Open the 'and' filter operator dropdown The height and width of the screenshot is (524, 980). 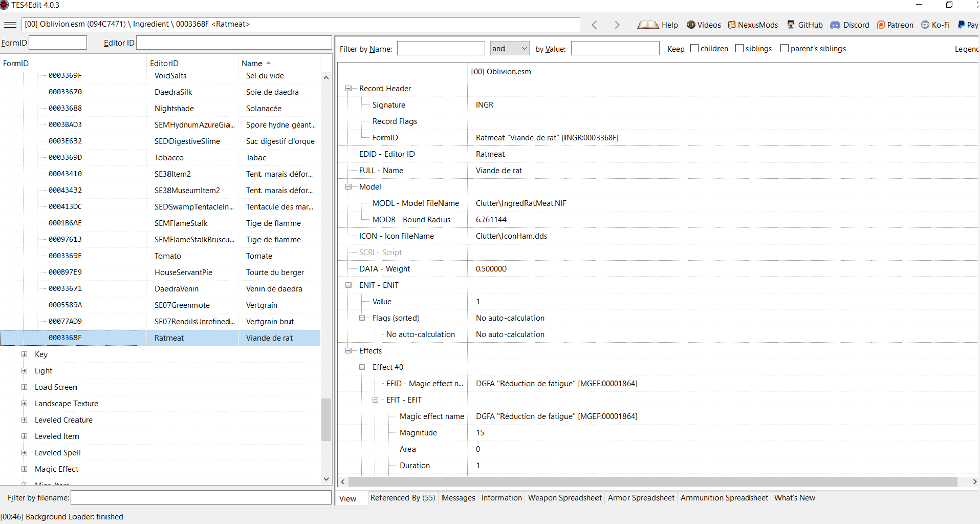click(x=510, y=48)
